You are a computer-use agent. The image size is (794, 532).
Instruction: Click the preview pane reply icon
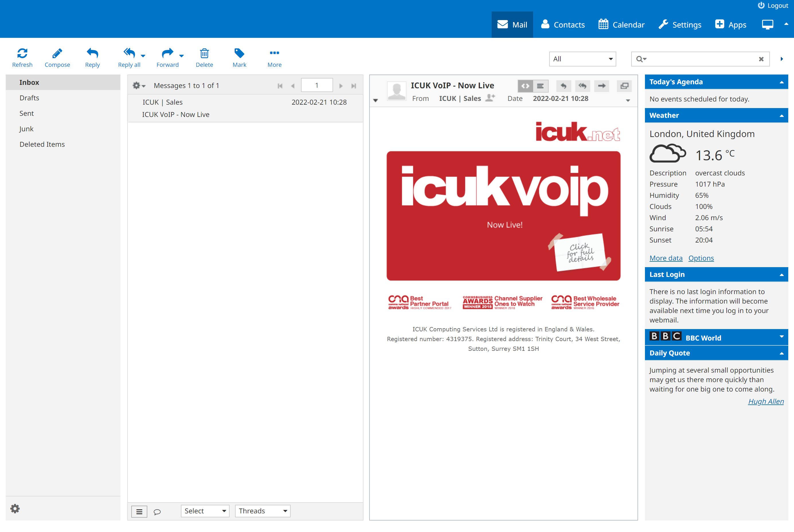564,86
